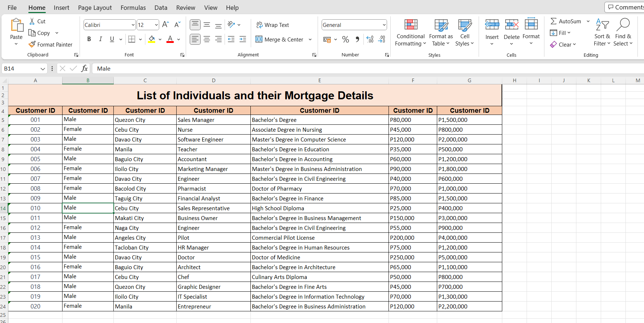Click the Comments button

pyautogui.click(x=625, y=7)
